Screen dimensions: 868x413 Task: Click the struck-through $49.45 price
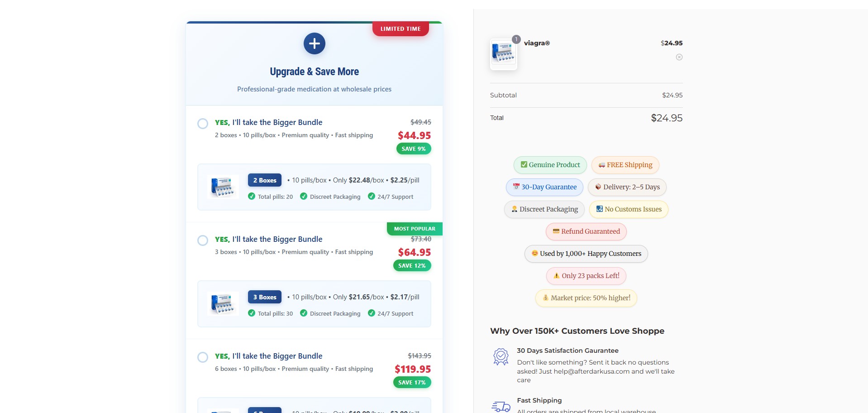421,122
